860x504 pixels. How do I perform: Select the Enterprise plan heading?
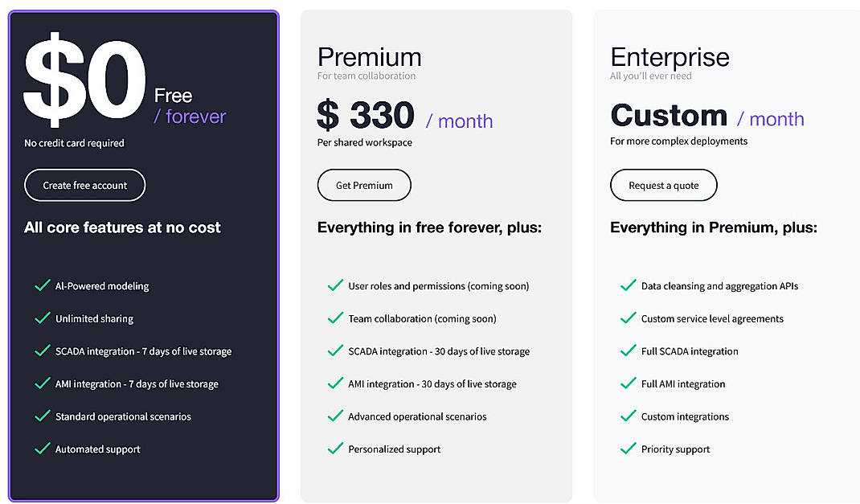(670, 56)
